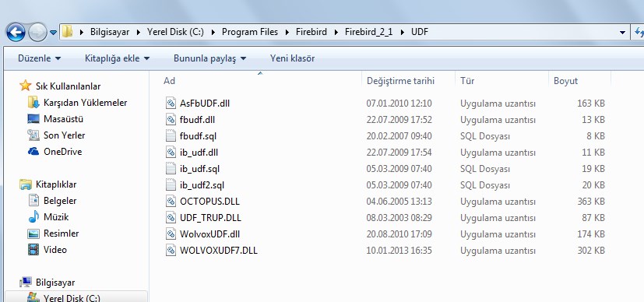Viewport: 644px width, 302px height.
Task: Select the OCTOPUS.DLL file icon
Action: point(171,202)
